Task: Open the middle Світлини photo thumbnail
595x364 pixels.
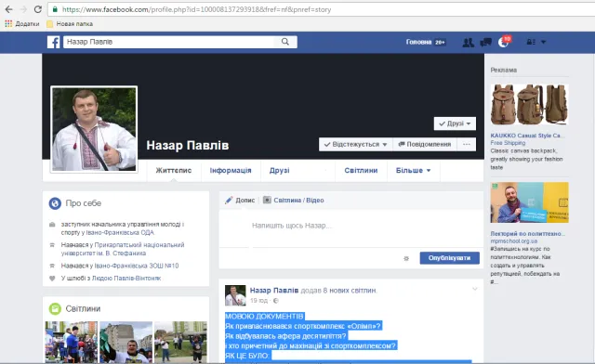Action: [x=126, y=342]
